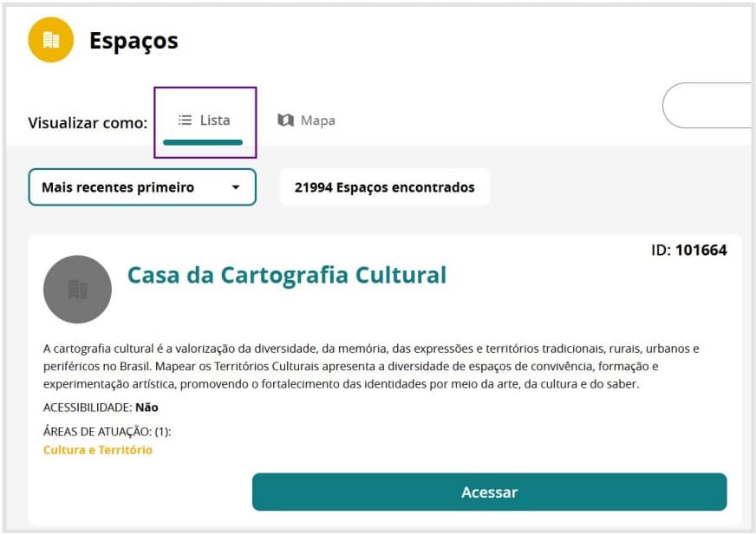Image resolution: width=756 pixels, height=535 pixels.
Task: Click the teal underline beneath the Lista tab
Action: (203, 141)
